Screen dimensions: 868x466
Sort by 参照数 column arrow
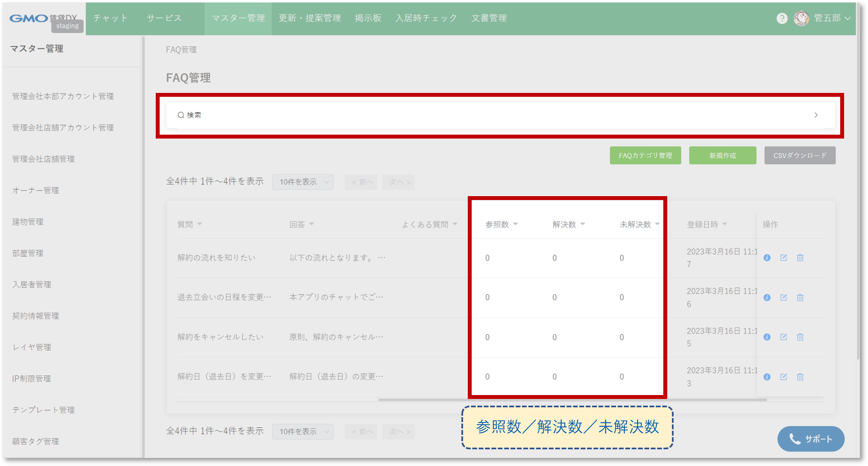(x=515, y=224)
